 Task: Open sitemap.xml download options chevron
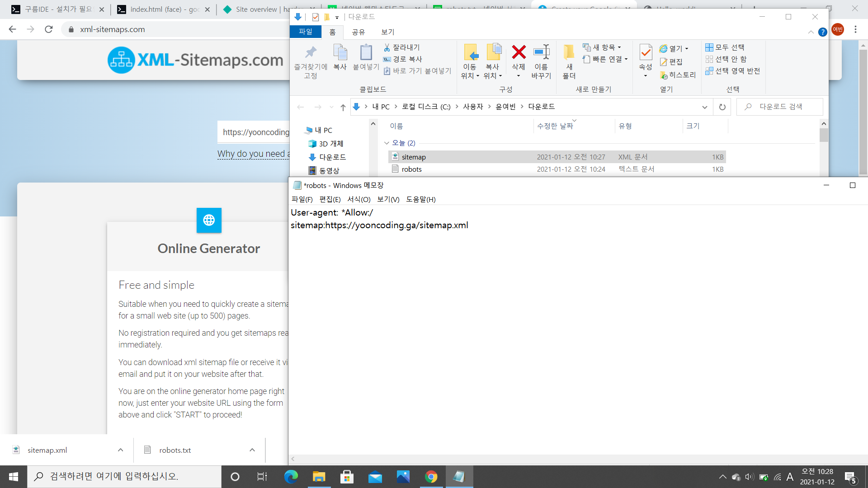(x=120, y=450)
